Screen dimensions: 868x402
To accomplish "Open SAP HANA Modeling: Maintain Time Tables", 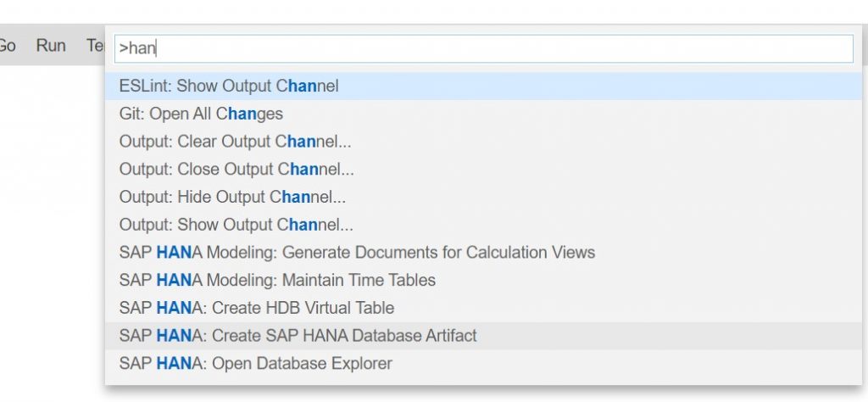I will [x=483, y=280].
